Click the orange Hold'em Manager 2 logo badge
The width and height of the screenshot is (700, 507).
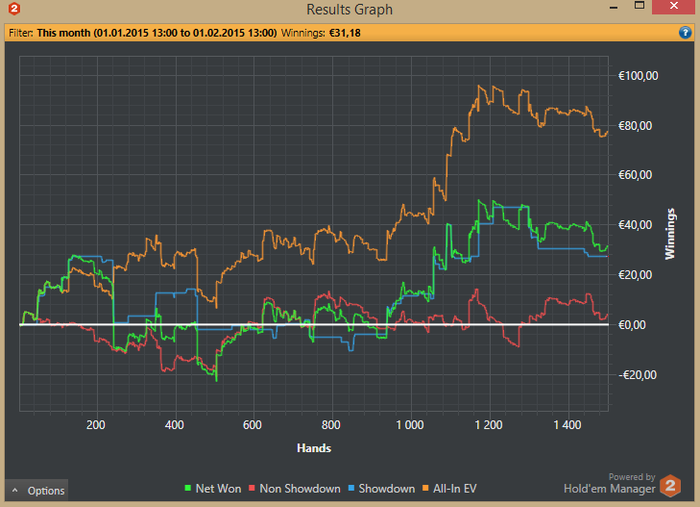pos(670,486)
